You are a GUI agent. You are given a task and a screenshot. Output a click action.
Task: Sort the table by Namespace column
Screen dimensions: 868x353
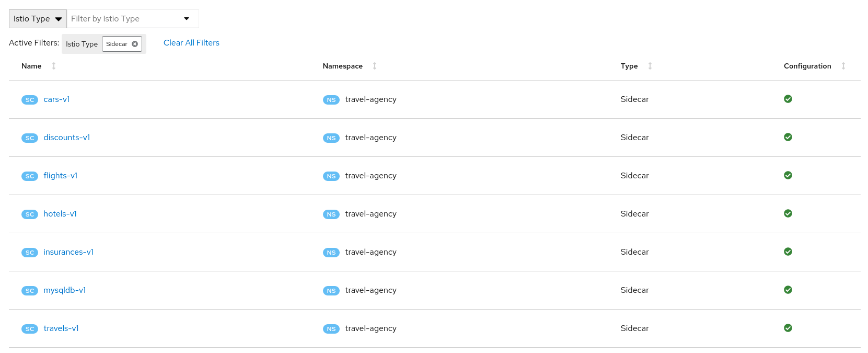click(x=375, y=66)
